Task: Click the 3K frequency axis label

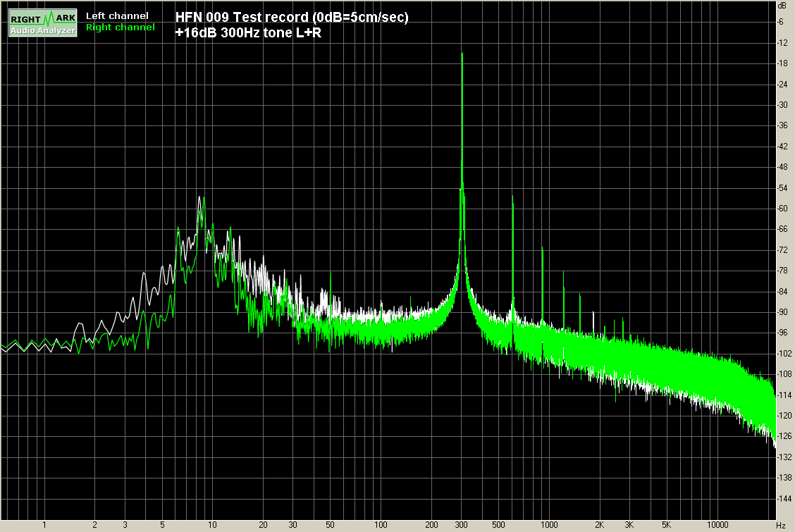Action: [x=629, y=525]
